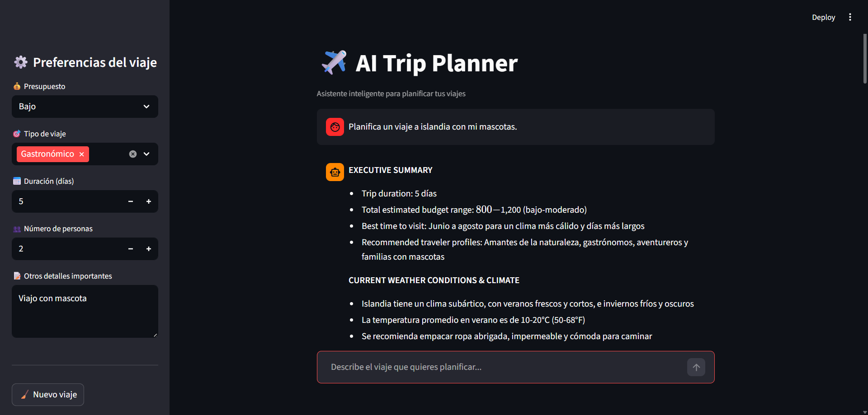Click the Deploy menu item

[x=823, y=17]
